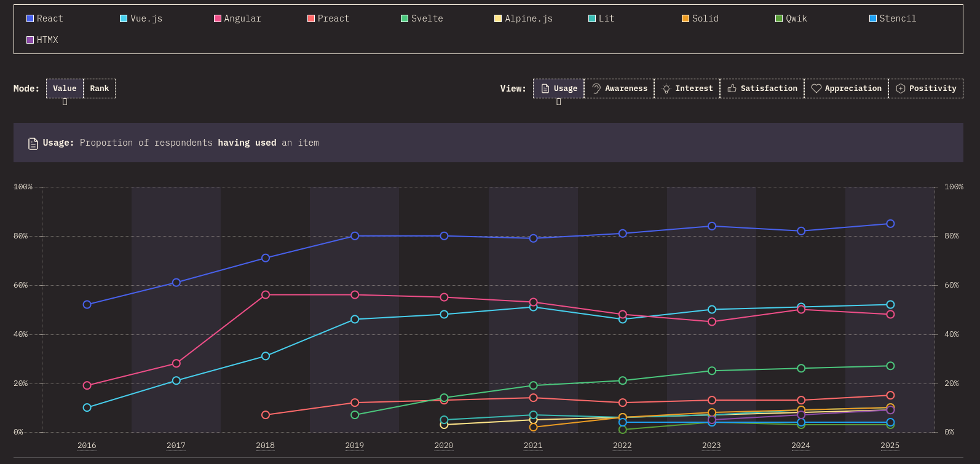980x464 pixels.
Task: Click Vue.js 2016 data point
Action: [x=87, y=407]
